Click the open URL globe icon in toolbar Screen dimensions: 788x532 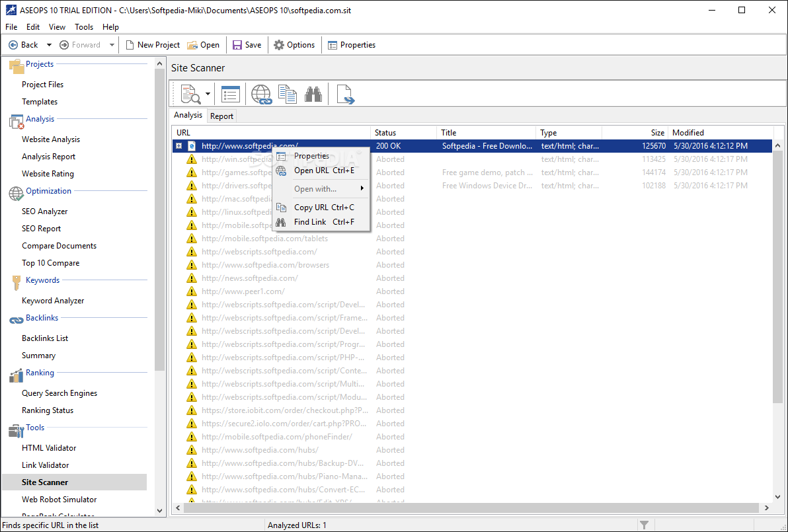coord(261,94)
